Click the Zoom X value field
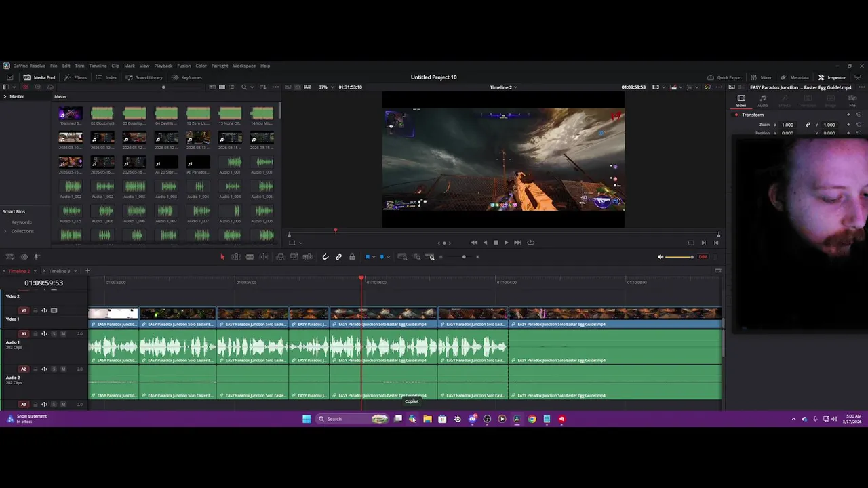This screenshot has width=868, height=488. click(x=787, y=125)
